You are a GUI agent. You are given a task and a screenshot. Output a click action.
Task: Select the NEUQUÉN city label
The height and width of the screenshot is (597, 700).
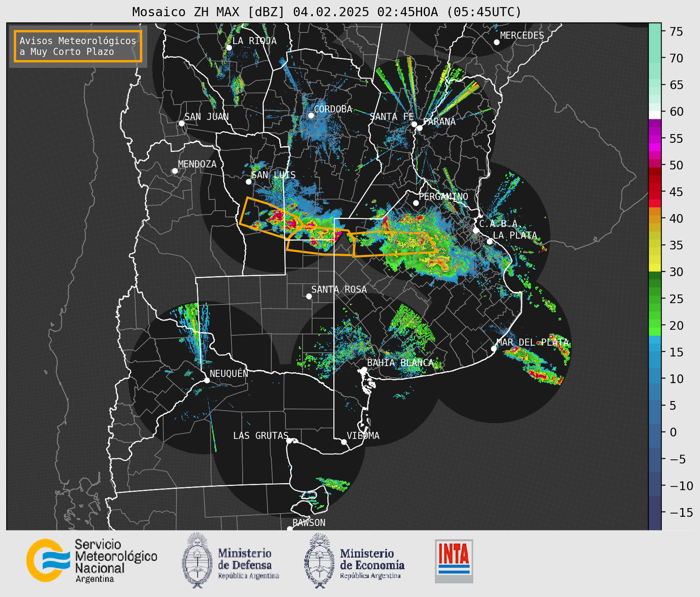point(229,373)
